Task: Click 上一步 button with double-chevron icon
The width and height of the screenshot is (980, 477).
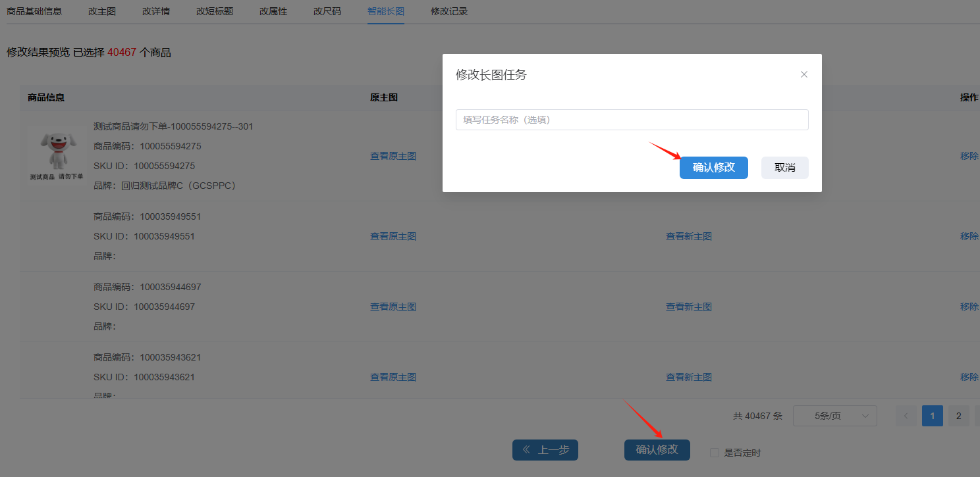Action: pyautogui.click(x=545, y=450)
